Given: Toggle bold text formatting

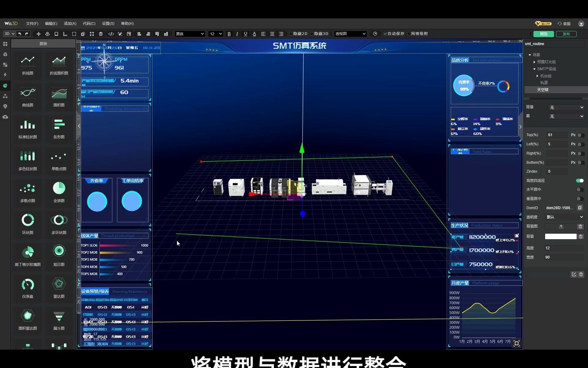Looking at the screenshot, I should click(x=229, y=34).
